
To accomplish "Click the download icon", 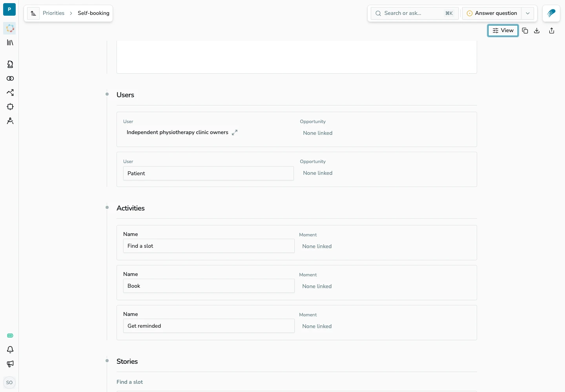I will click(537, 31).
